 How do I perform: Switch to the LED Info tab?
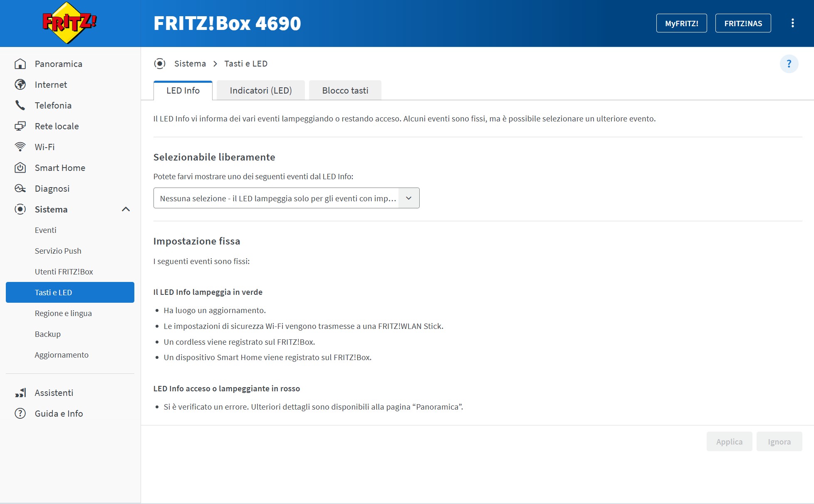pos(183,91)
